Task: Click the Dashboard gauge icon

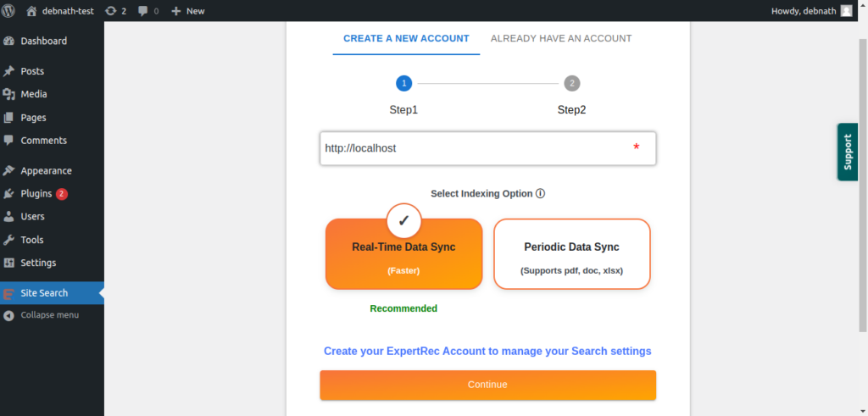Action: click(9, 41)
